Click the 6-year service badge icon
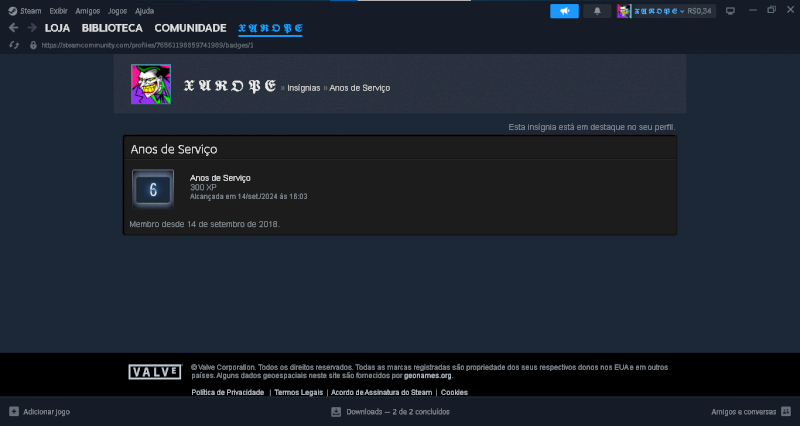 click(153, 189)
